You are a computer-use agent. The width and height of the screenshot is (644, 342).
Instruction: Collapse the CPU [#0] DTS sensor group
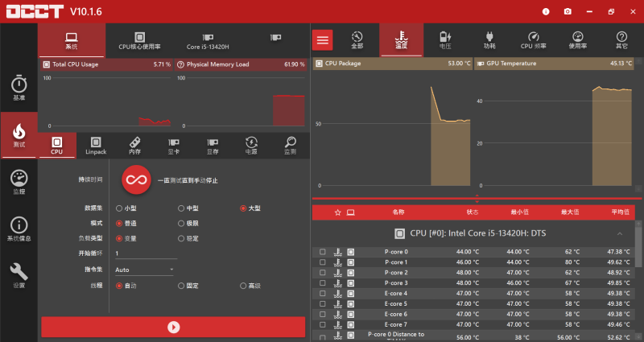(619, 233)
